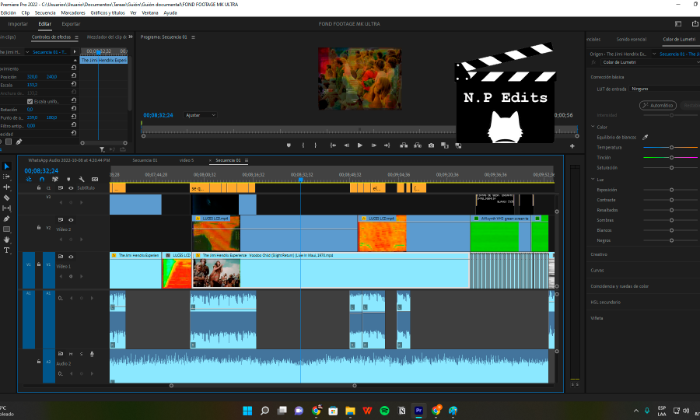Step forward one frame
700x420 pixels.
[x=374, y=146]
